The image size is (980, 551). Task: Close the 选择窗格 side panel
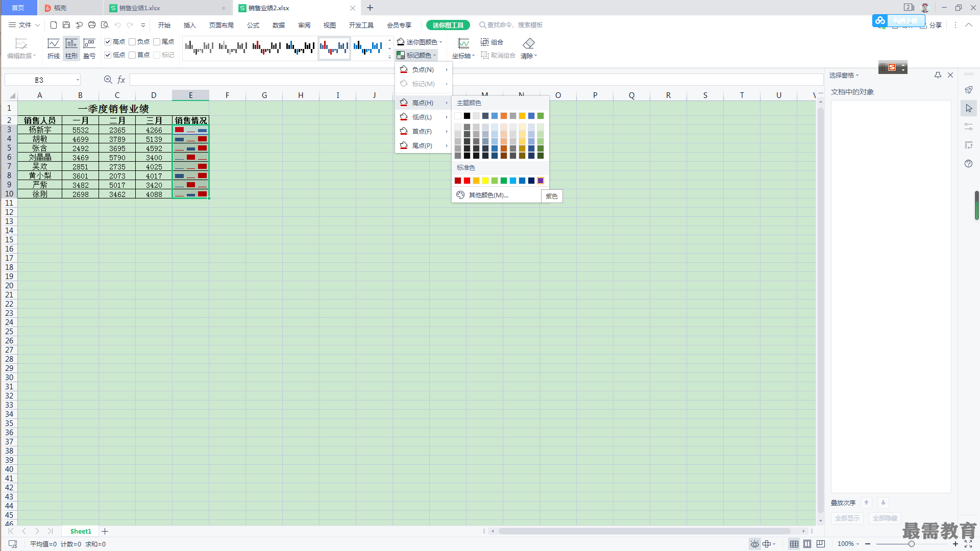950,75
